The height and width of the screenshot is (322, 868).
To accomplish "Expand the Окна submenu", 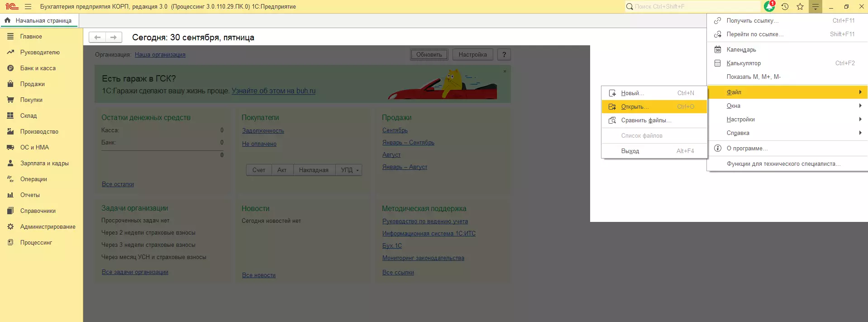I will coord(787,106).
